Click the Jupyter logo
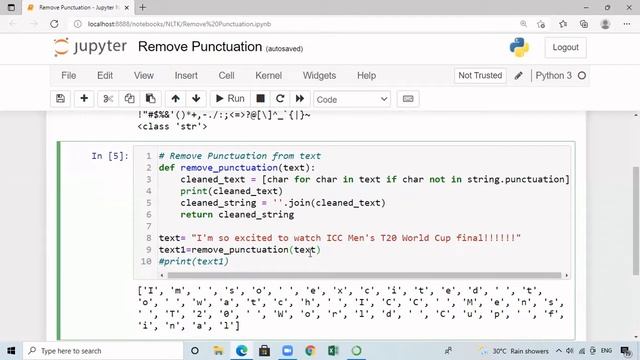Image resolution: width=640 pixels, height=360 pixels. coord(90,47)
